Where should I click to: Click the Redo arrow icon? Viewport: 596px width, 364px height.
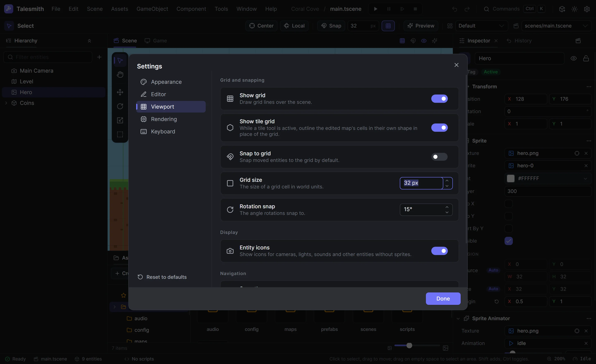click(x=467, y=9)
